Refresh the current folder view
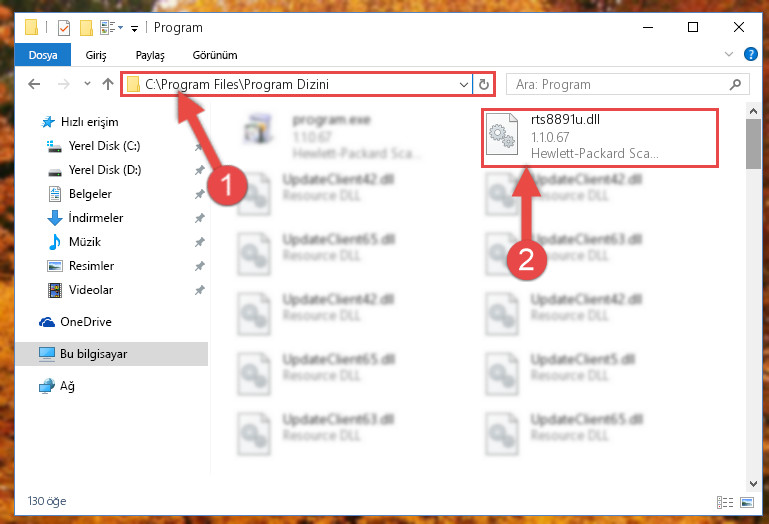The width and height of the screenshot is (769, 524). 484,84
